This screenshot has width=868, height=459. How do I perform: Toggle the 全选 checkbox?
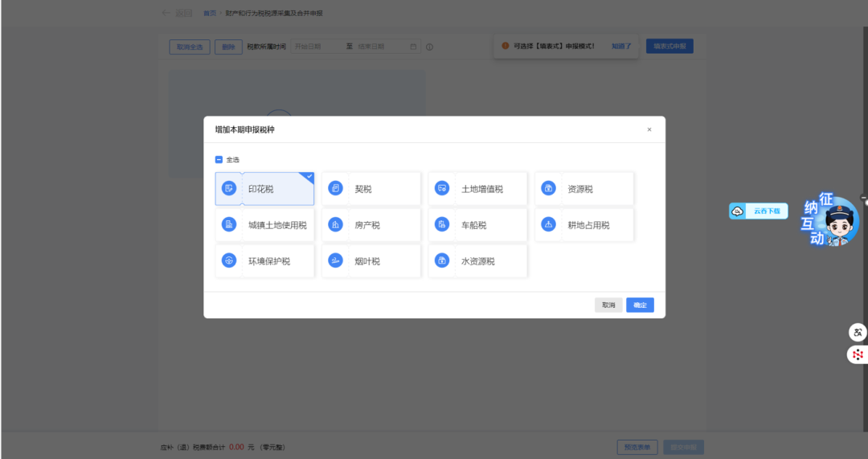click(219, 159)
